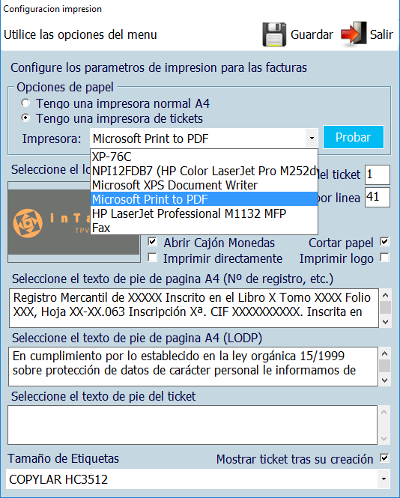
Task: Toggle the Abrir Cajón Monedas checkbox
Action: pos(152,242)
